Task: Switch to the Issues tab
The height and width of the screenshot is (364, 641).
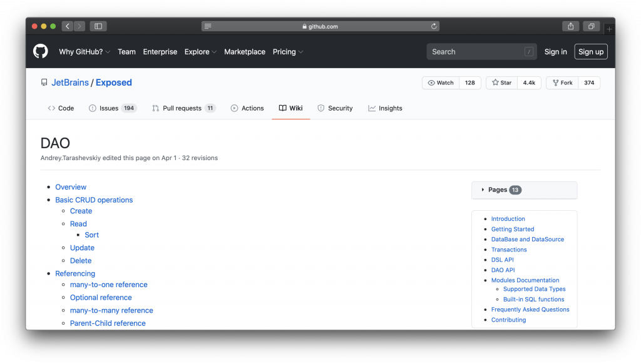Action: (113, 108)
